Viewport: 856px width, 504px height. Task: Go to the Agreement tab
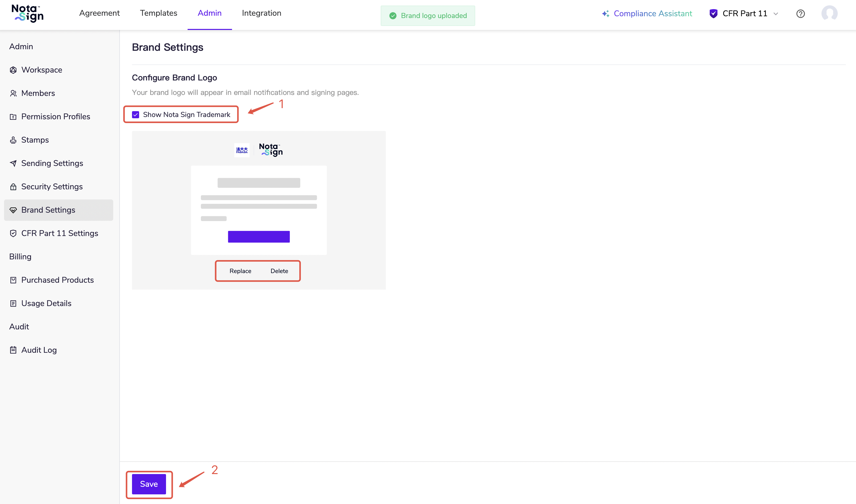[x=99, y=13]
